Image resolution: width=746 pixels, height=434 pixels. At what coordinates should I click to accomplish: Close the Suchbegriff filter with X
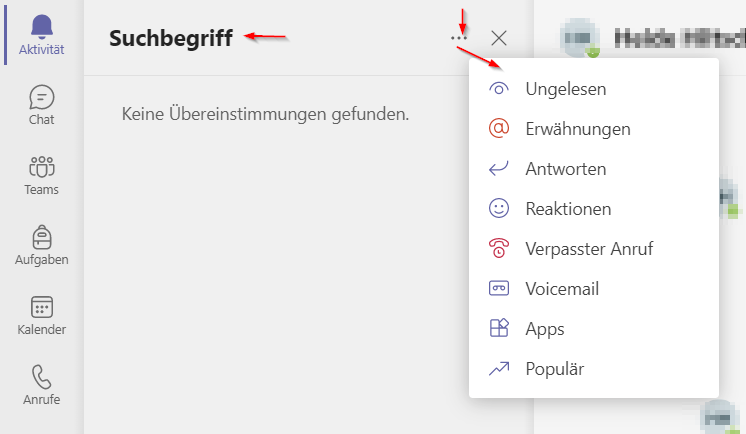[499, 38]
